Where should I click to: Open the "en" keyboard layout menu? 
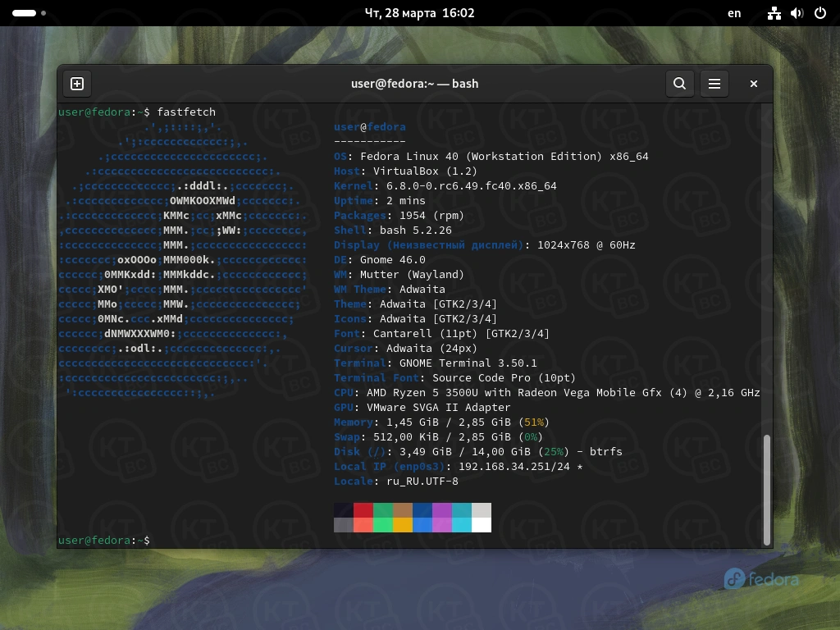point(734,13)
